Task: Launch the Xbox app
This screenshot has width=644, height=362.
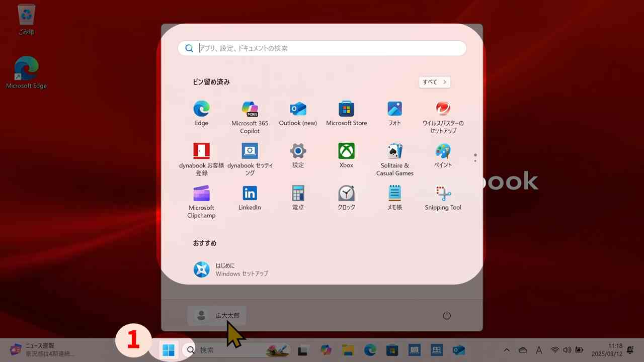Action: (x=346, y=156)
